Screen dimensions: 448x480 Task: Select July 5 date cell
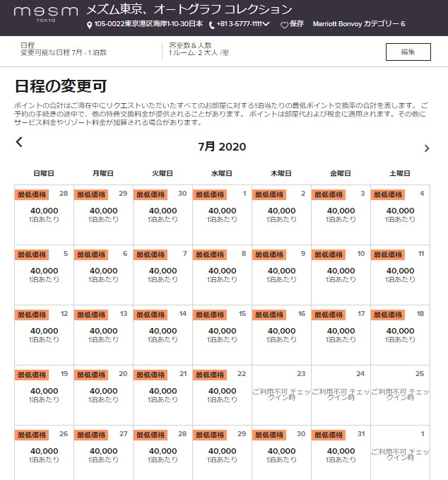click(x=44, y=275)
